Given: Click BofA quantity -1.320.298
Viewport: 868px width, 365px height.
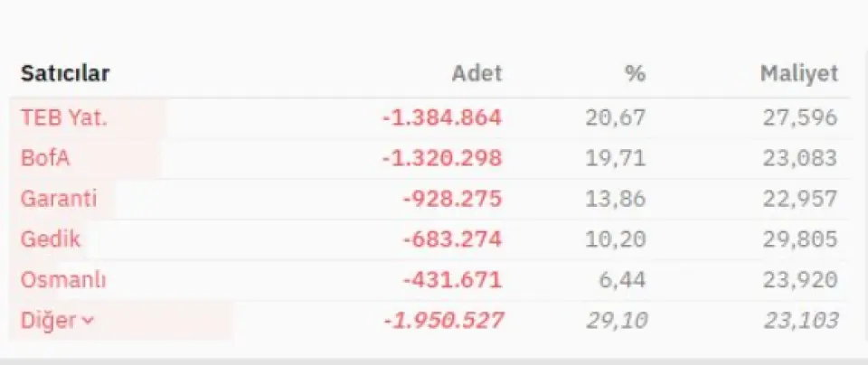Looking at the screenshot, I should tap(441, 158).
